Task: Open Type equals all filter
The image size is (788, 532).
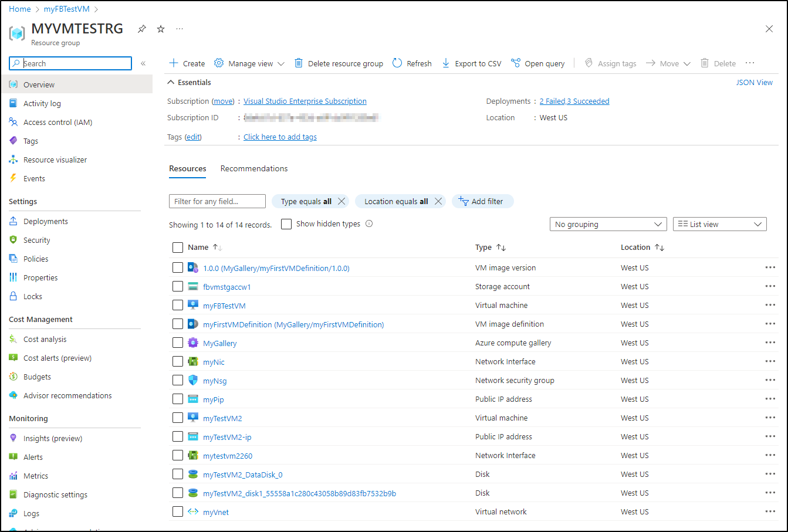Action: 306,201
